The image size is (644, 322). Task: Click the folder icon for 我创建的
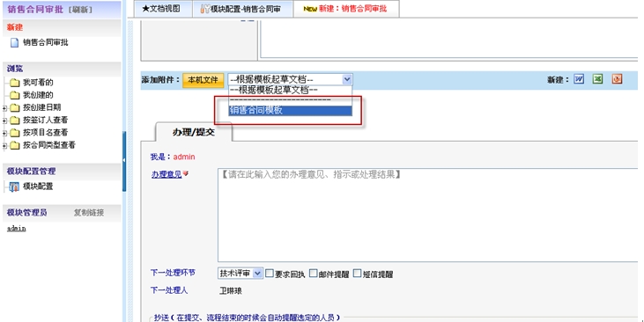point(15,95)
